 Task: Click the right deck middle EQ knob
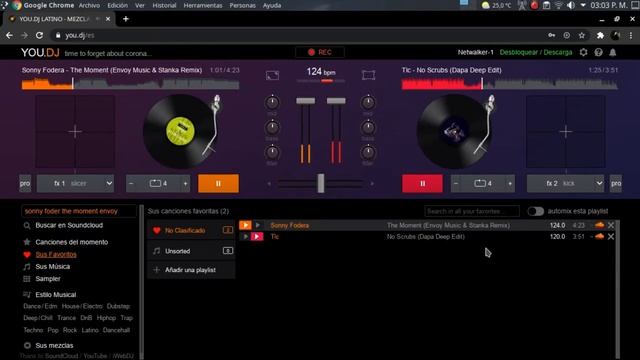coord(368,127)
